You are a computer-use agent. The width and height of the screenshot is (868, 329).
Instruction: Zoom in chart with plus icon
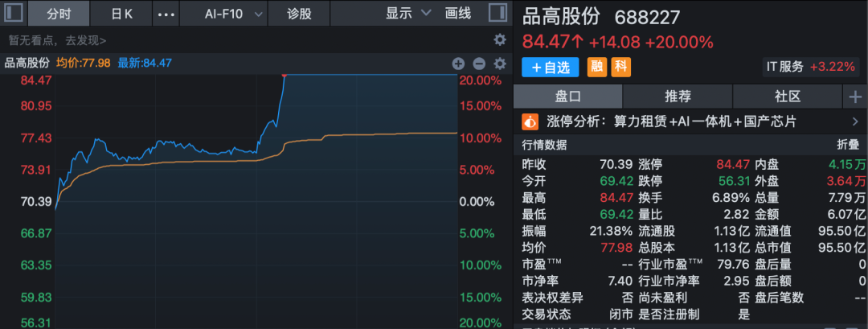tap(458, 64)
